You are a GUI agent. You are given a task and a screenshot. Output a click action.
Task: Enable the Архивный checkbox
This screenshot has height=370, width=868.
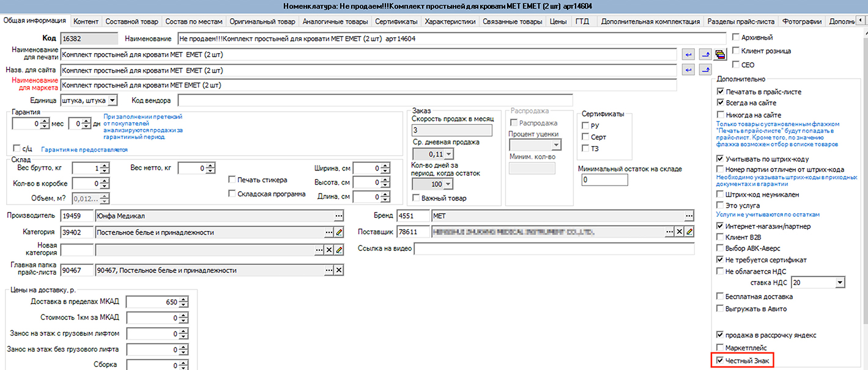736,37
